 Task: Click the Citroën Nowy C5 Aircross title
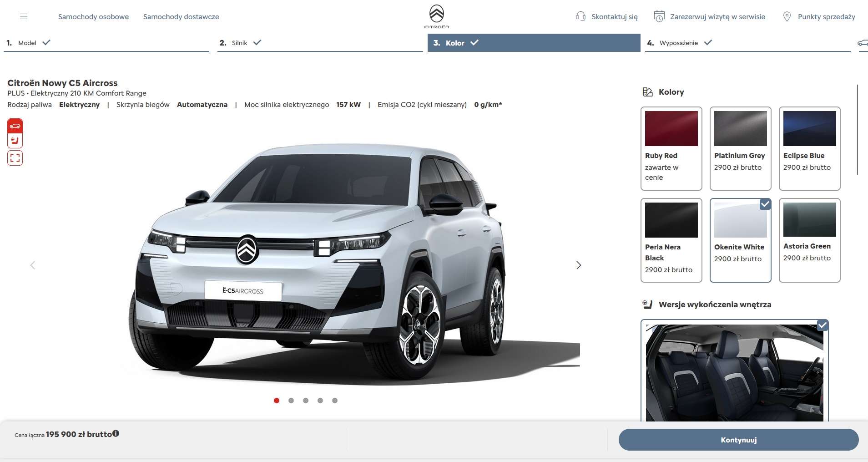62,83
